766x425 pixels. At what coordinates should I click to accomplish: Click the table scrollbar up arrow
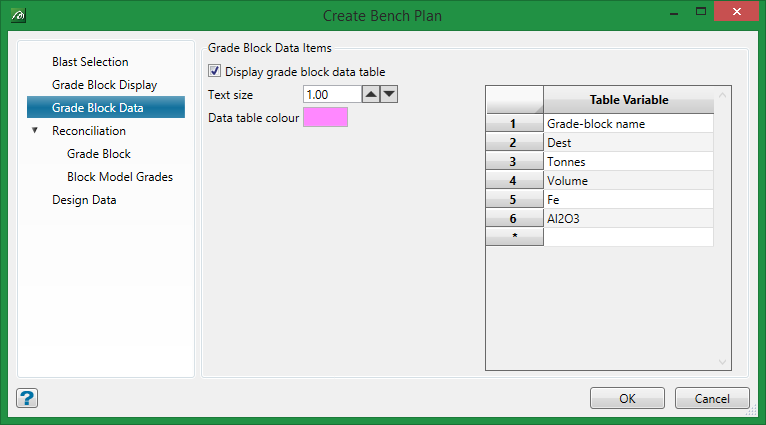pyautogui.click(x=723, y=95)
